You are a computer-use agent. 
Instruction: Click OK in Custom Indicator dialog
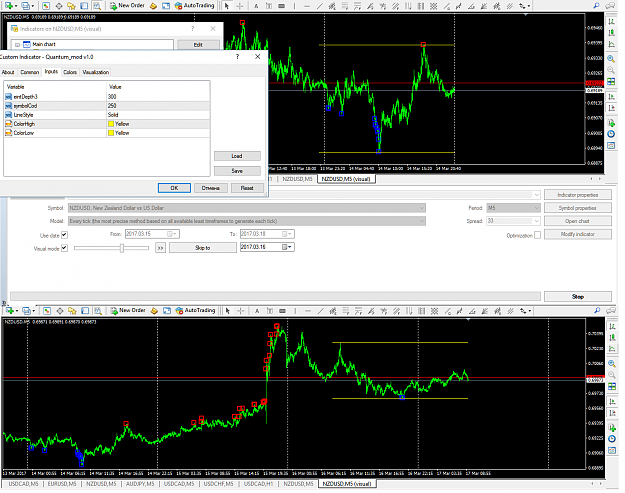174,188
